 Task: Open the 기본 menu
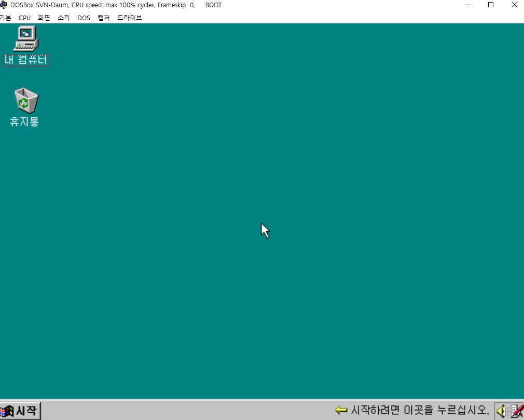pos(5,18)
